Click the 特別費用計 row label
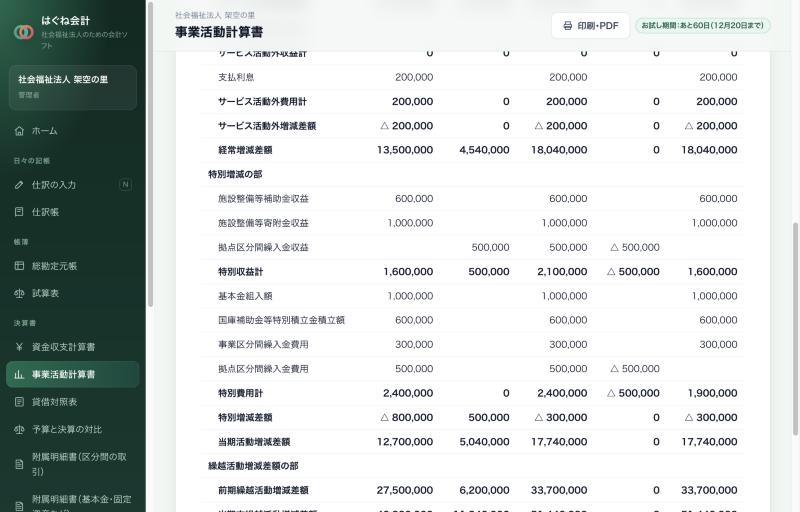 pos(240,393)
